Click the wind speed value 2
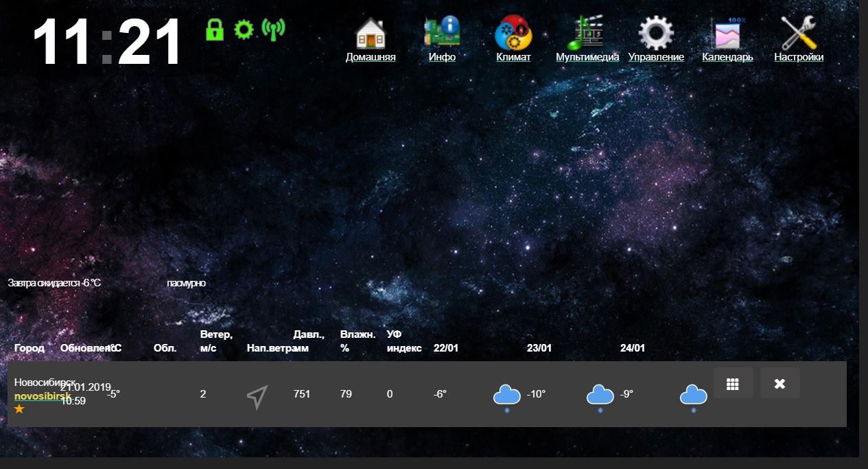The height and width of the screenshot is (469, 868). pos(203,394)
